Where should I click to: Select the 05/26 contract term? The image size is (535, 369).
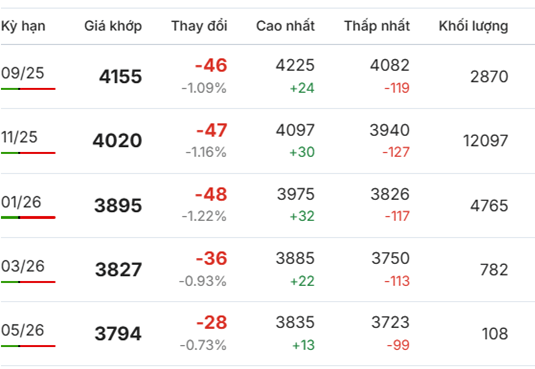23,330
